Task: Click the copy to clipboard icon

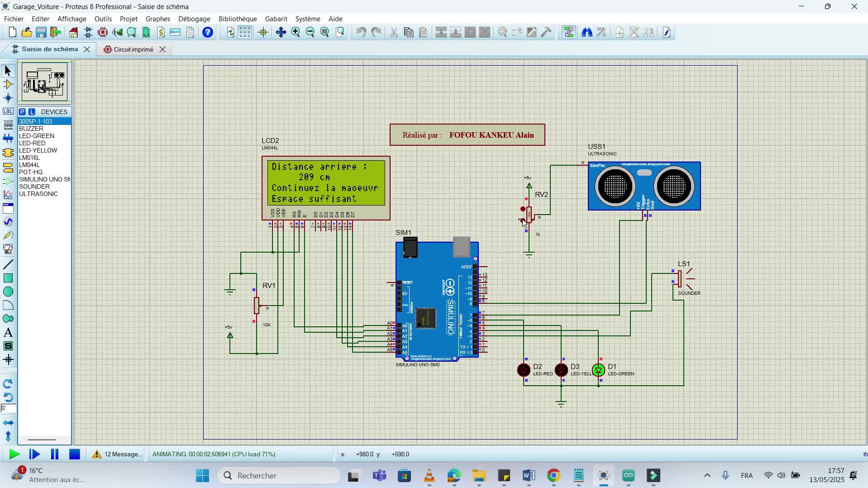Action: (x=408, y=32)
